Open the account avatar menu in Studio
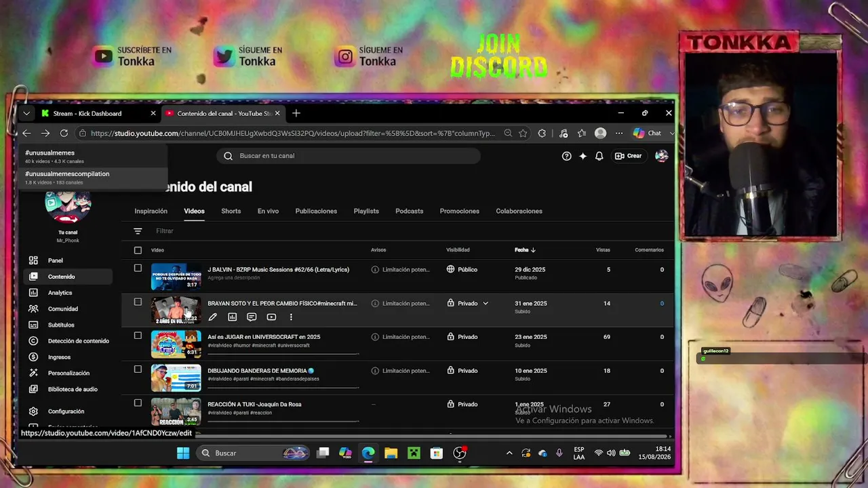Image resolution: width=868 pixels, height=488 pixels. [662, 156]
